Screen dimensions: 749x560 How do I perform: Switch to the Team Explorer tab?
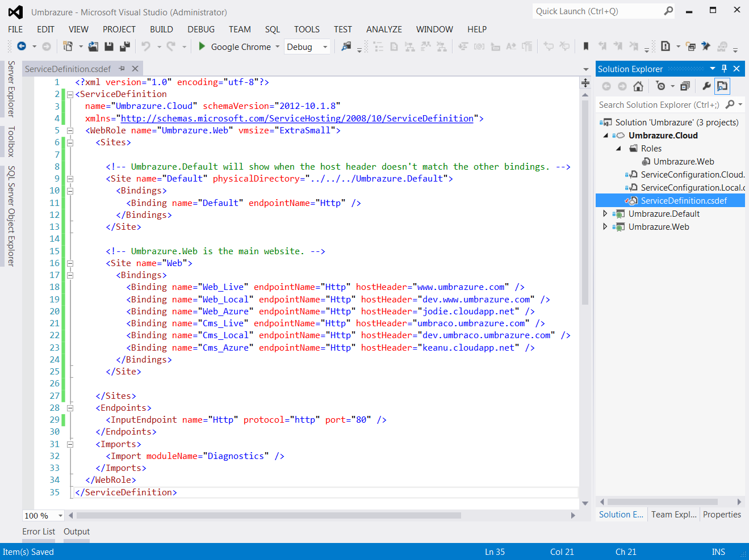click(673, 515)
